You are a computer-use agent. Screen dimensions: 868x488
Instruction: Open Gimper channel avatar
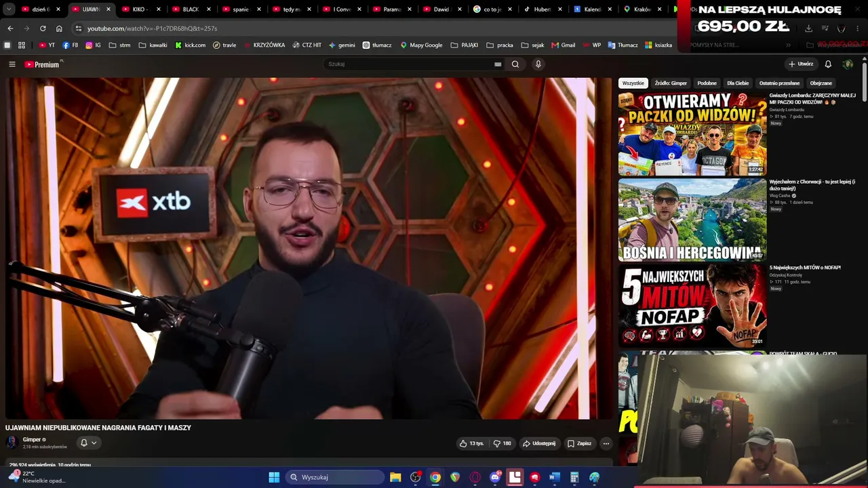[12, 443]
